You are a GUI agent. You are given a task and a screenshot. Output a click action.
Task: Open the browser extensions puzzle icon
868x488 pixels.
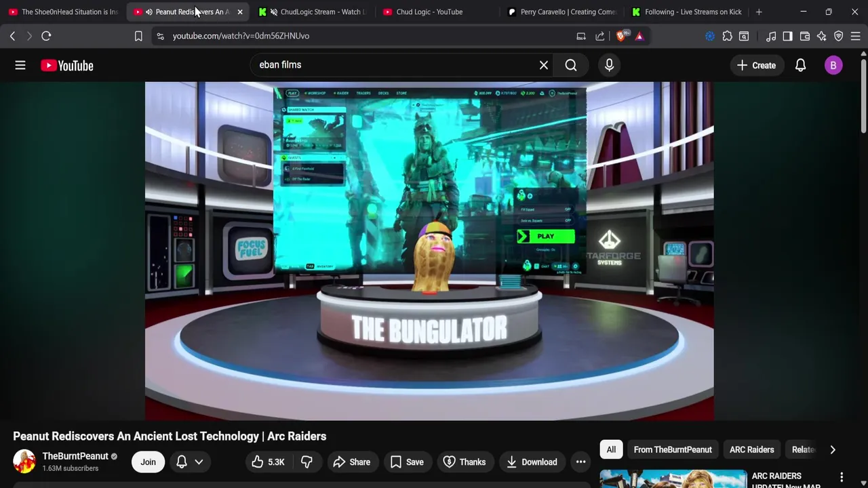(x=727, y=36)
